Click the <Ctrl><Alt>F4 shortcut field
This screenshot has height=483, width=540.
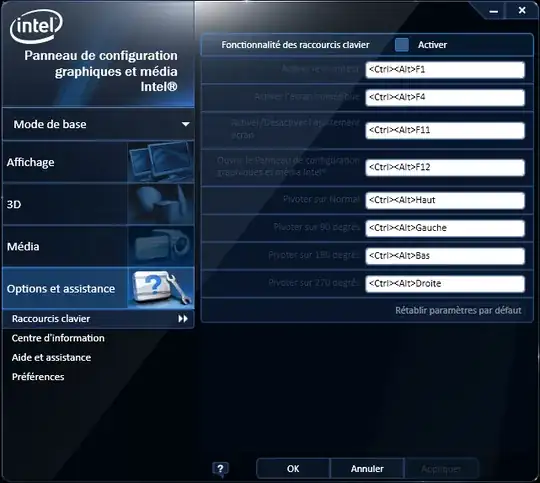tap(445, 97)
